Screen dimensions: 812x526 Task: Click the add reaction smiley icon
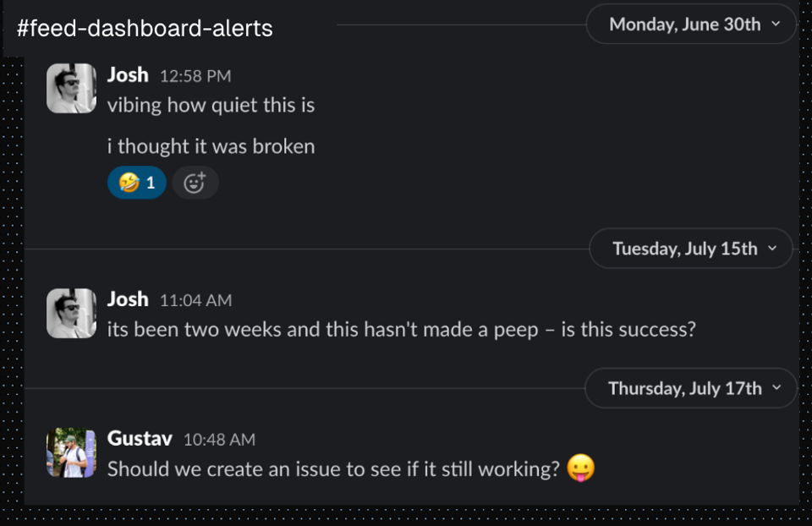[195, 183]
